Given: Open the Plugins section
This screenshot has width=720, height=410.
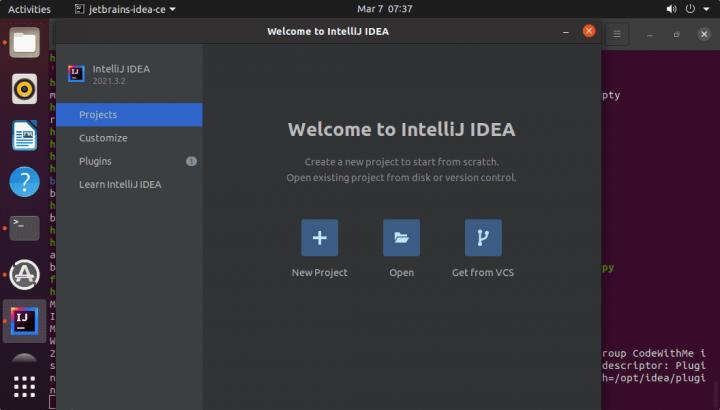Looking at the screenshot, I should (129, 161).
